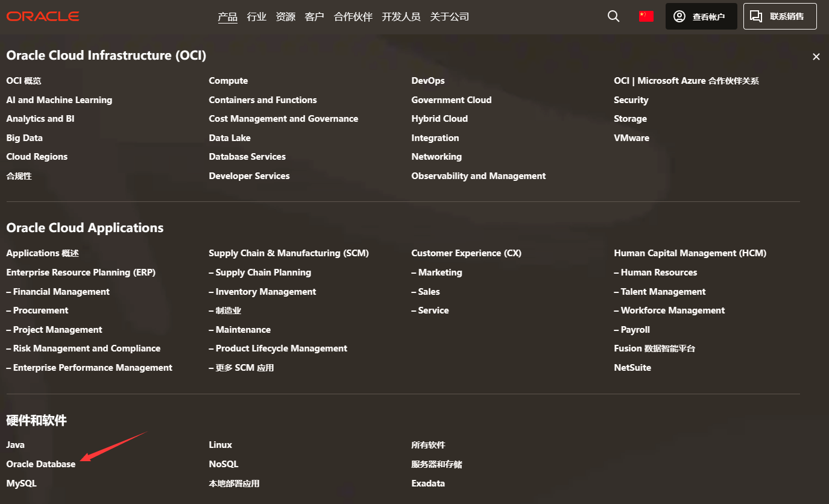Go to the Storage link

pyautogui.click(x=631, y=119)
